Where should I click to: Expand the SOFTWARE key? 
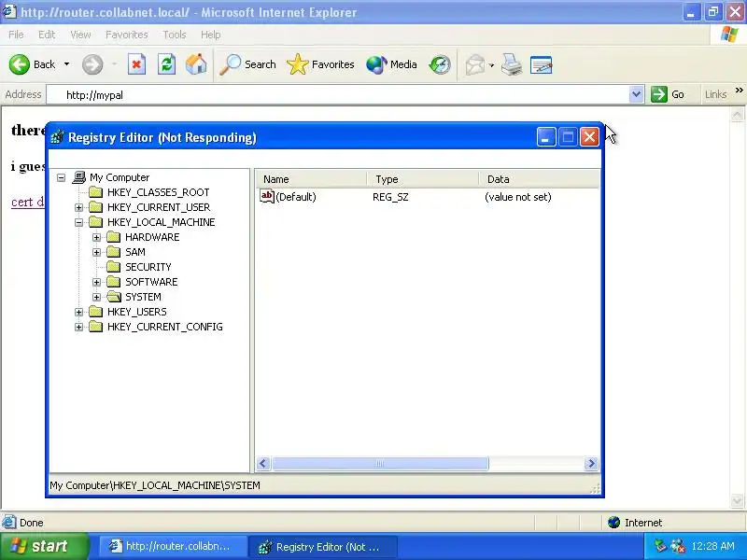click(96, 283)
